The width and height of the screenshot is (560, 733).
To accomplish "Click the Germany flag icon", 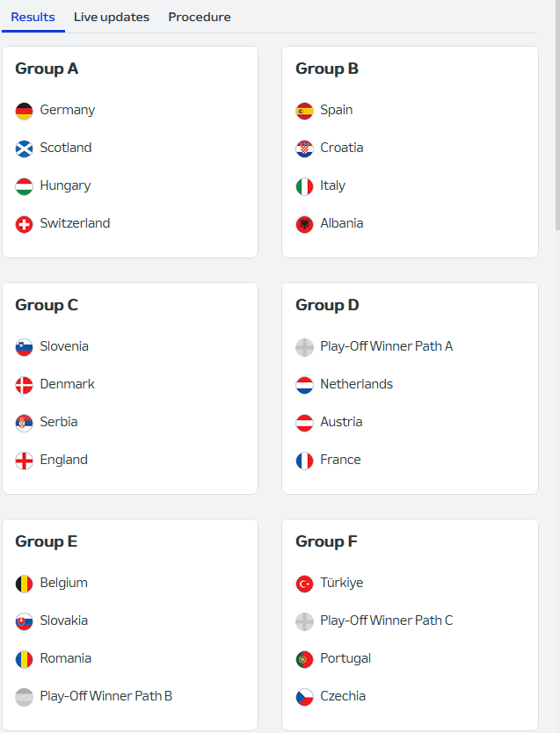I will [25, 110].
